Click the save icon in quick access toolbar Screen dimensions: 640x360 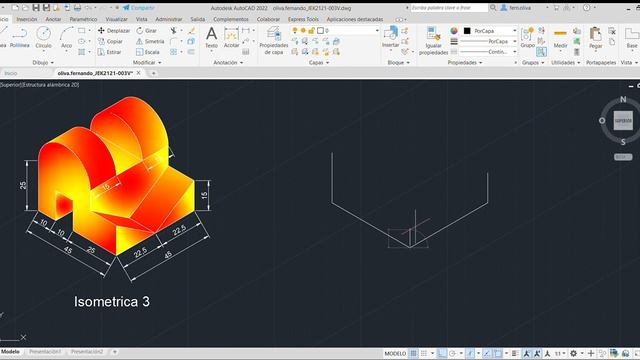point(36,8)
